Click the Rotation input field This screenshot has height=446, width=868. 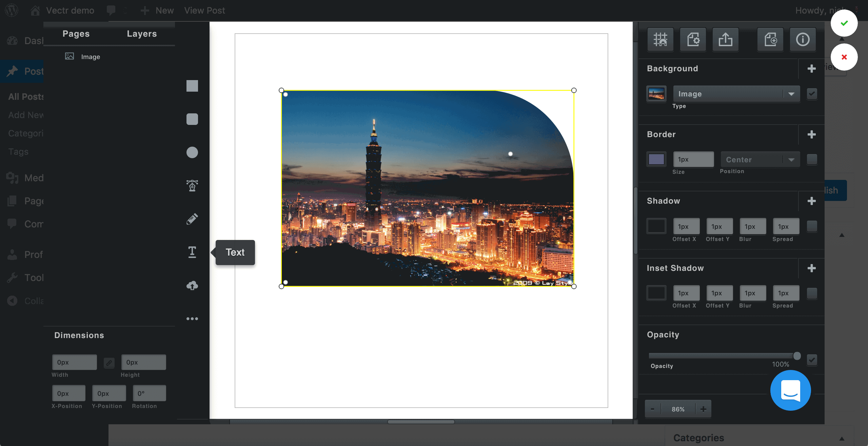click(149, 393)
